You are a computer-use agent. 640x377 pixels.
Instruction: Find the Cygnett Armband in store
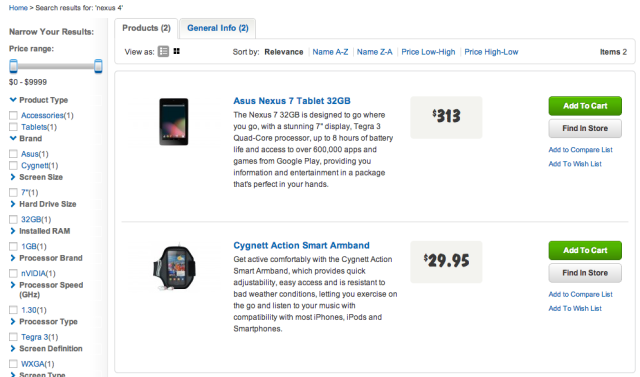pos(585,273)
